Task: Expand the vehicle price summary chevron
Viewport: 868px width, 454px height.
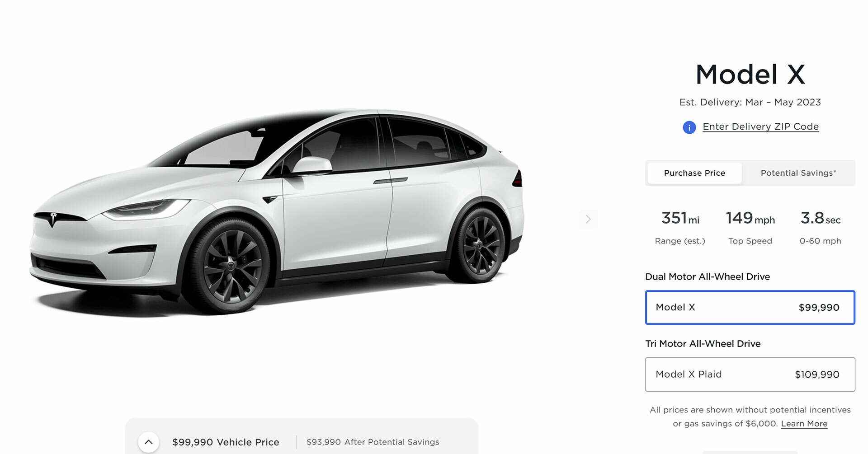Action: click(148, 442)
